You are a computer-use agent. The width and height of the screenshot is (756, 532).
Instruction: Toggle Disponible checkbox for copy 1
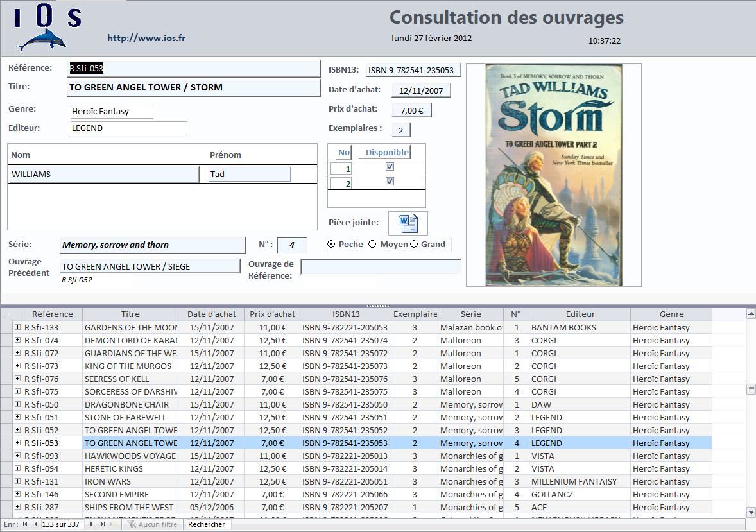point(390,167)
